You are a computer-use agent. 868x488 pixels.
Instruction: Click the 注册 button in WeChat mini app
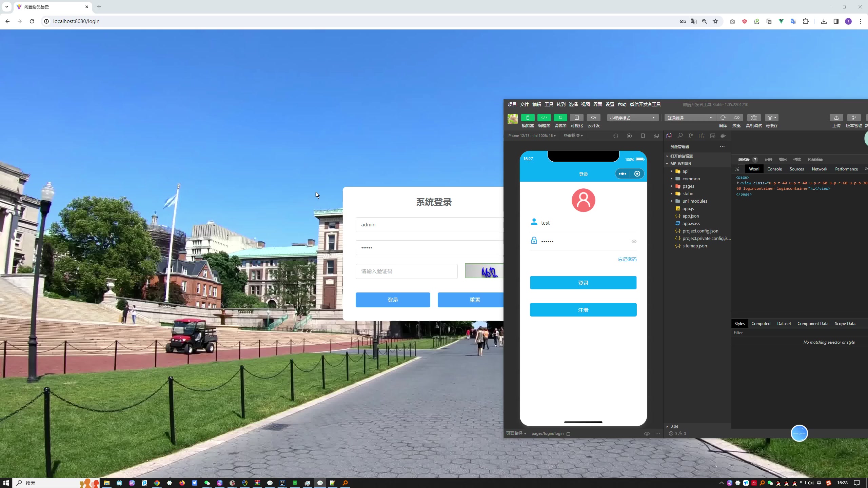583,309
